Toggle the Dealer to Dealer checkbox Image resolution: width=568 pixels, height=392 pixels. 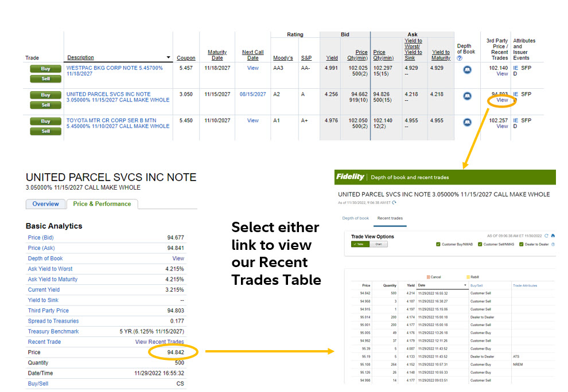pos(521,245)
